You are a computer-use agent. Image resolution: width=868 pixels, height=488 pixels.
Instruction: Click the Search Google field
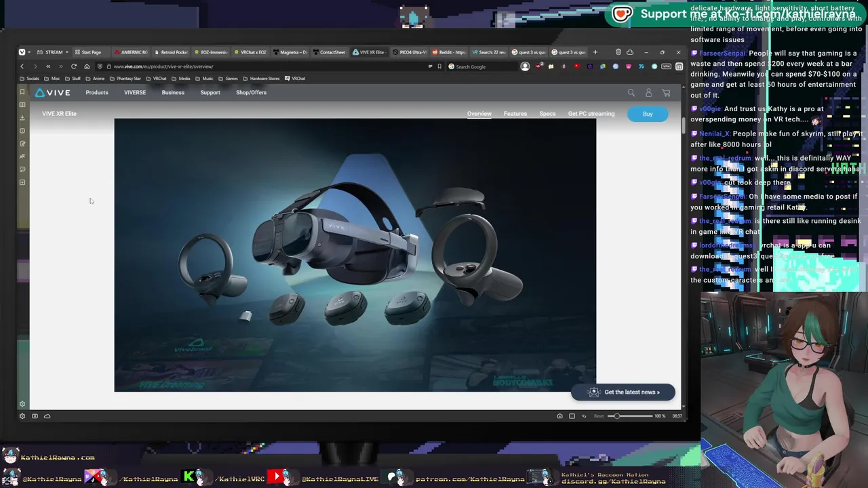(483, 66)
